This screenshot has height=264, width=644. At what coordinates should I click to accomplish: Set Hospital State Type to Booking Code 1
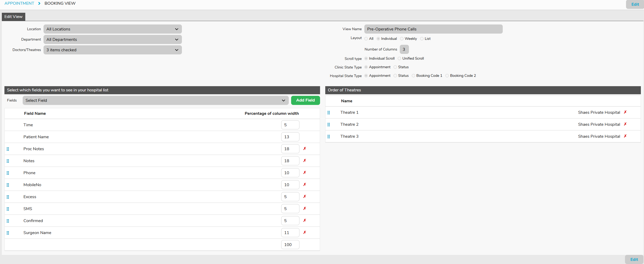tap(414, 76)
